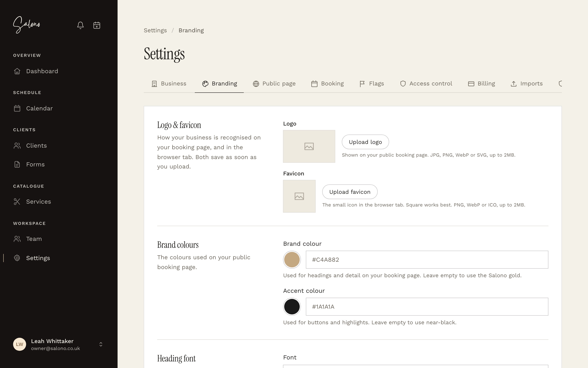Click the Settings gear icon in sidebar

click(x=17, y=258)
